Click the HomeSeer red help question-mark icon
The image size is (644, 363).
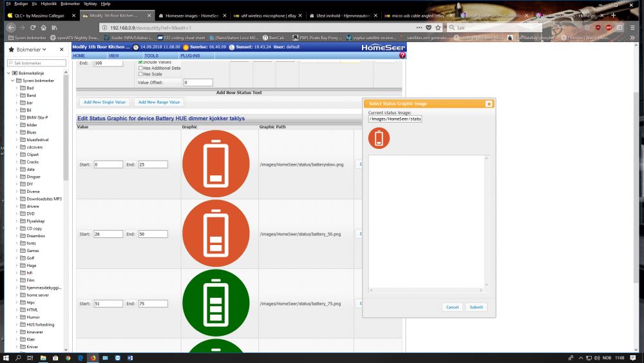pos(402,56)
